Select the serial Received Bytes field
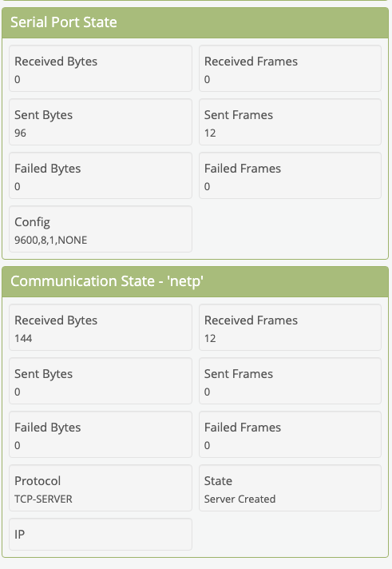The image size is (392, 569). [101, 69]
